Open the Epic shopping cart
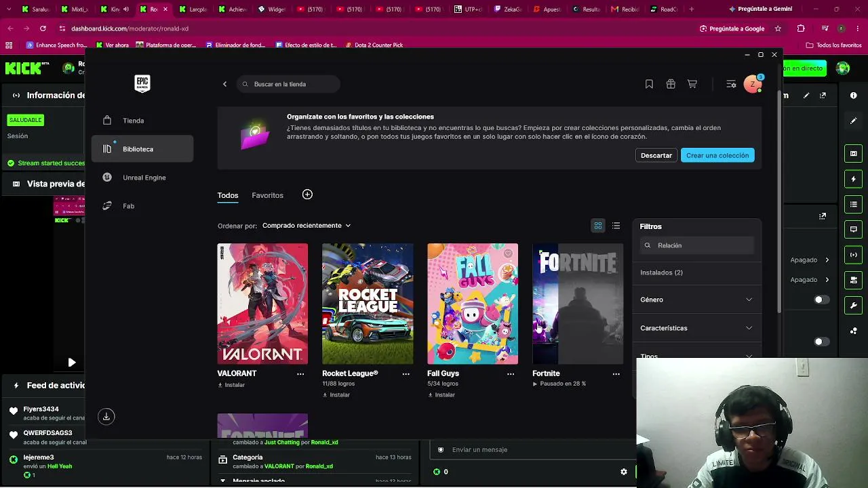868x488 pixels. [x=692, y=84]
